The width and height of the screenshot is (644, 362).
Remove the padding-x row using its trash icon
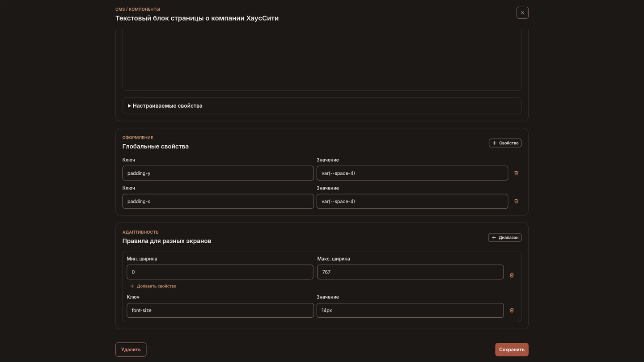pyautogui.click(x=516, y=201)
